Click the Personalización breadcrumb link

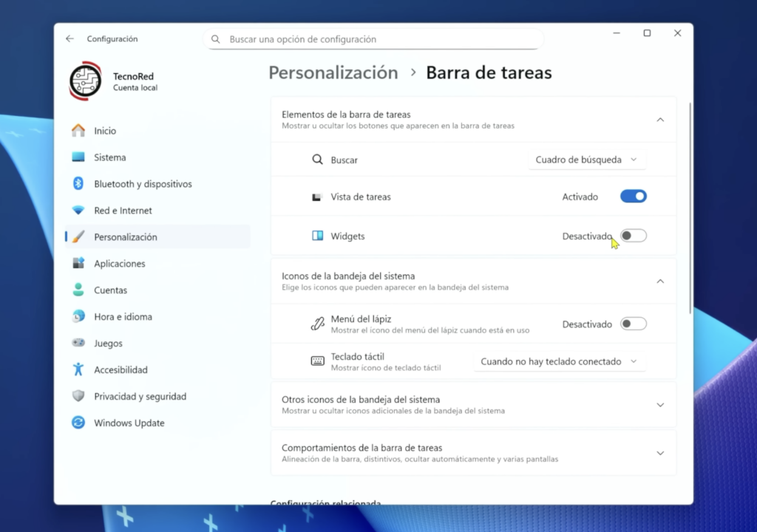coord(333,72)
